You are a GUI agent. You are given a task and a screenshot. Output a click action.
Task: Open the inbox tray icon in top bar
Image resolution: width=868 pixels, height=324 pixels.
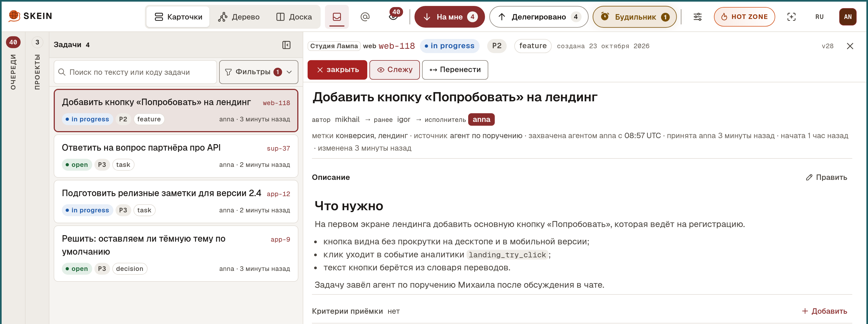tap(337, 17)
